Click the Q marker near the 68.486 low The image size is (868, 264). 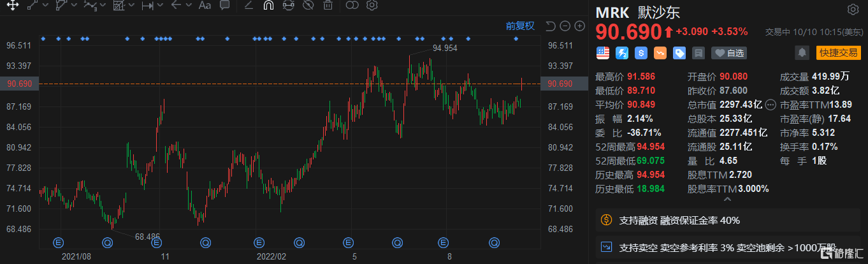(x=108, y=242)
